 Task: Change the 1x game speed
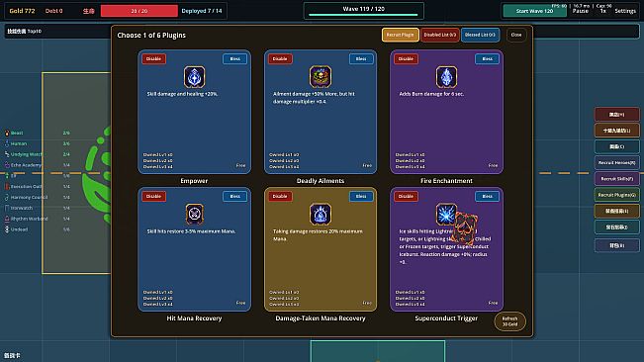coord(602,11)
